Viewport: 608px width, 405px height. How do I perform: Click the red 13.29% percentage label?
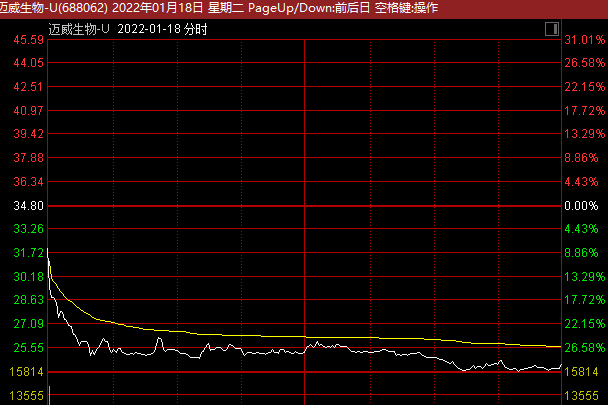585,134
